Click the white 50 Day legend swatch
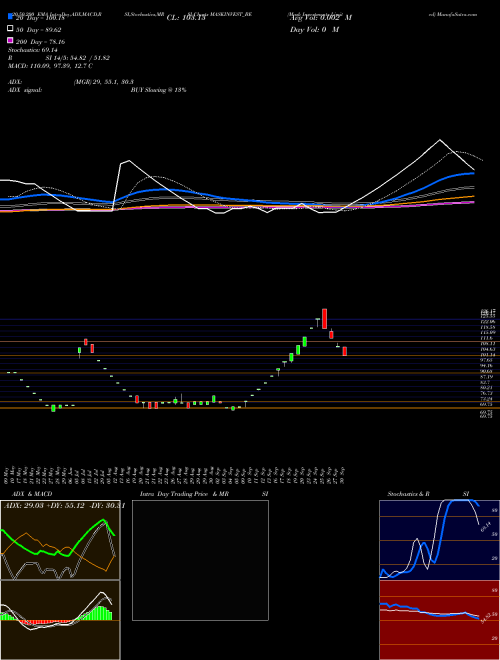 click(10, 29)
